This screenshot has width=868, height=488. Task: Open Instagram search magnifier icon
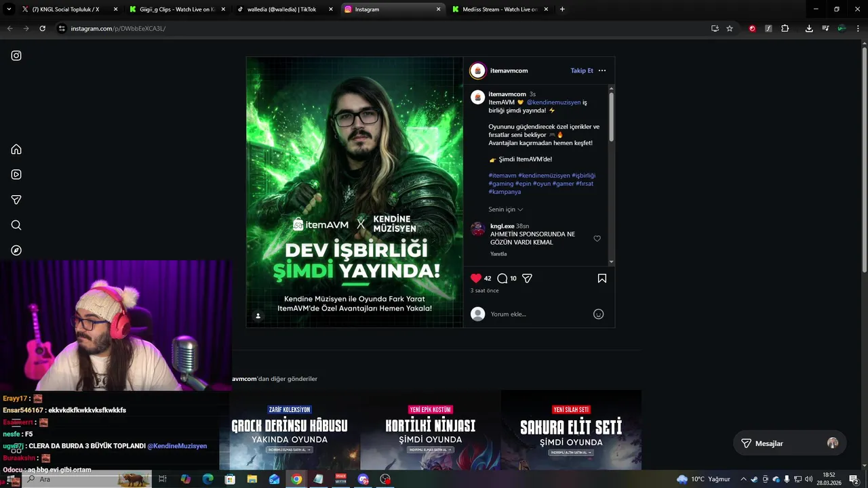[x=16, y=225]
